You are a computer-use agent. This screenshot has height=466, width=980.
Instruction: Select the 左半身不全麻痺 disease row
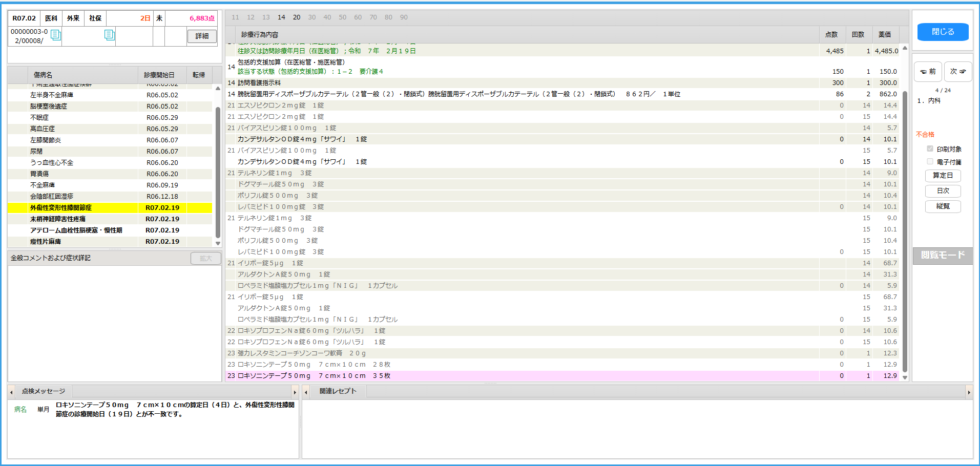pyautogui.click(x=110, y=95)
